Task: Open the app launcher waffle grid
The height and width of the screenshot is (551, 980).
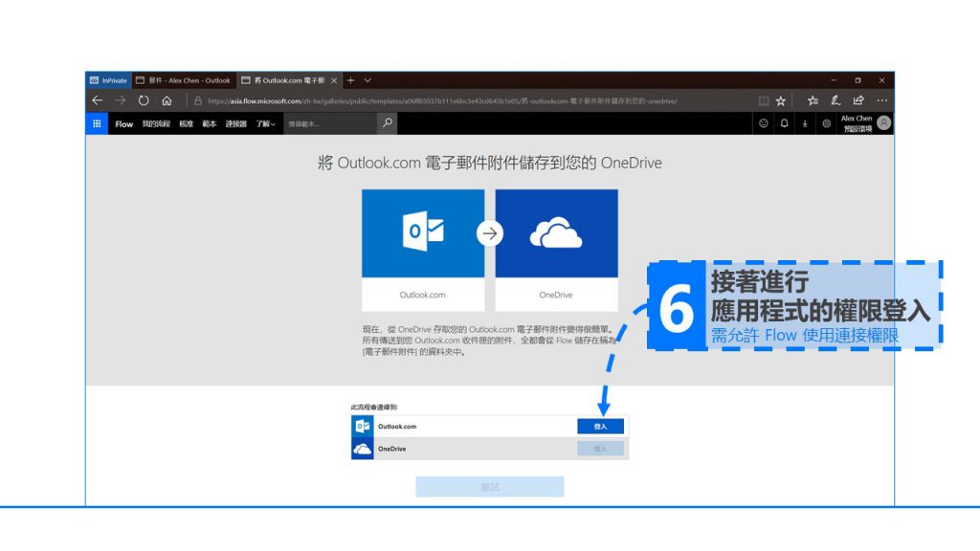Action: pyautogui.click(x=97, y=123)
